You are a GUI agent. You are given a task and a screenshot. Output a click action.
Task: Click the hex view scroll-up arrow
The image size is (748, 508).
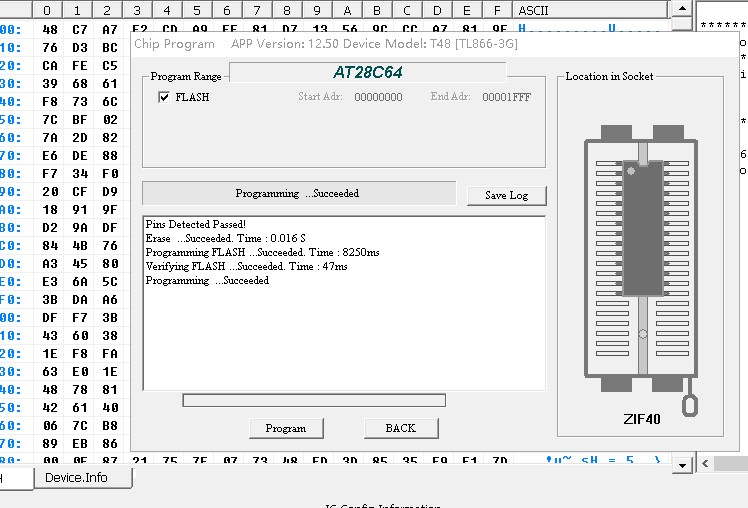682,10
